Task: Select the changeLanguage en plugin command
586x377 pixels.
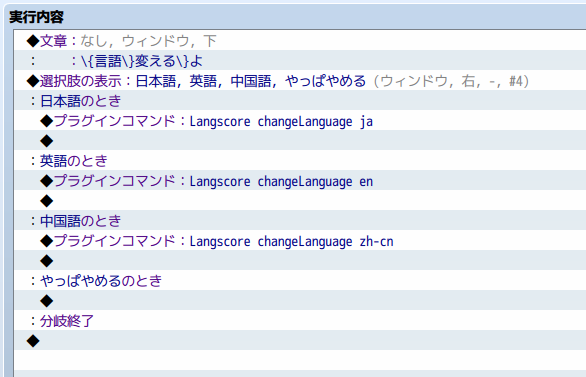Action: pos(300,180)
